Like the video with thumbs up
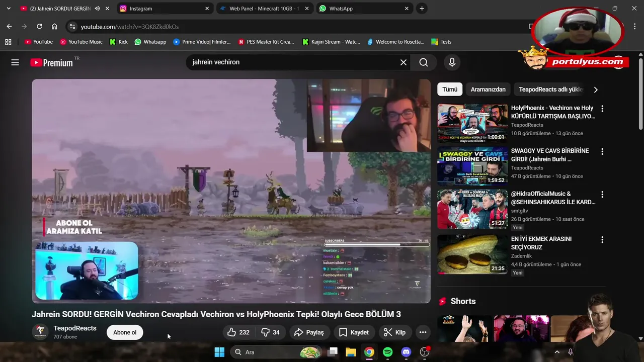Screen dimensions: 644x362 click(x=238, y=332)
